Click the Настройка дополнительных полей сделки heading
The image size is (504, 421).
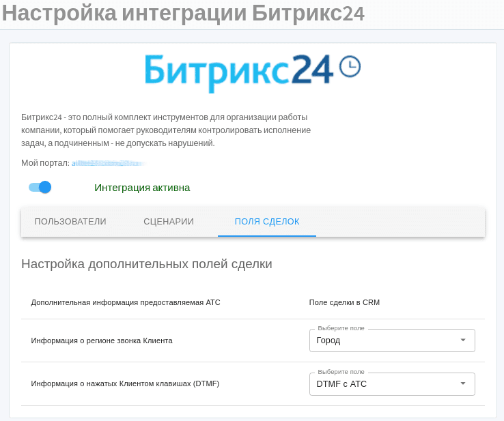[x=147, y=264]
